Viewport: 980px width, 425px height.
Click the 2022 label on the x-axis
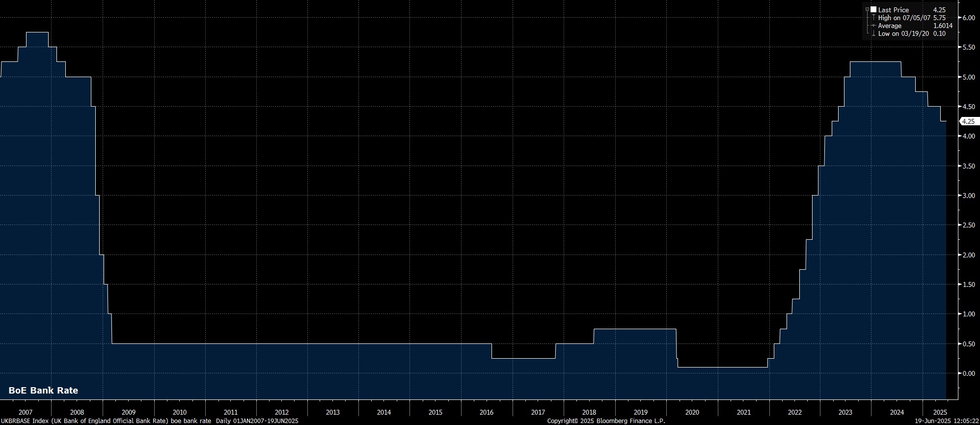click(794, 412)
